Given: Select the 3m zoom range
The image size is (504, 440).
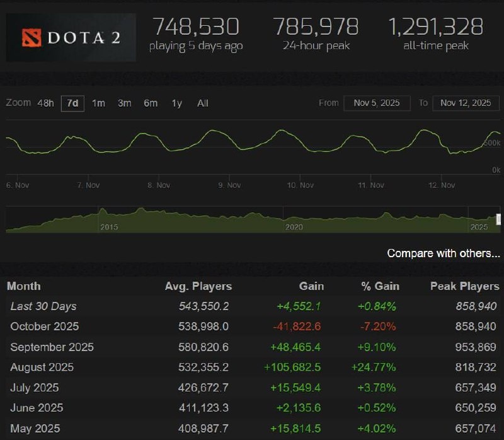Looking at the screenshot, I should [124, 103].
